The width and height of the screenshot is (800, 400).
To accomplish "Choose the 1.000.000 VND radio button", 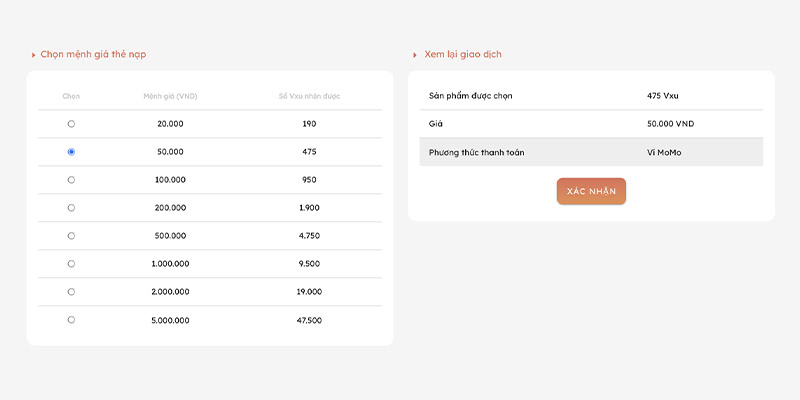I will (71, 264).
